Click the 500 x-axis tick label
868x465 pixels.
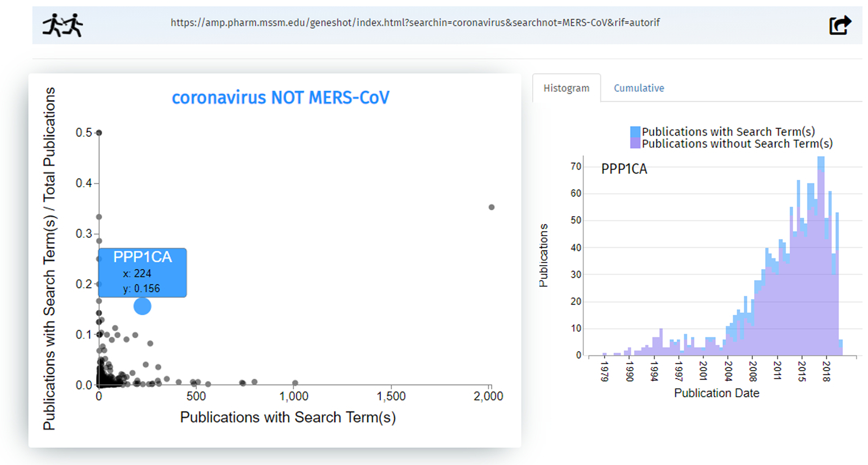coord(196,396)
